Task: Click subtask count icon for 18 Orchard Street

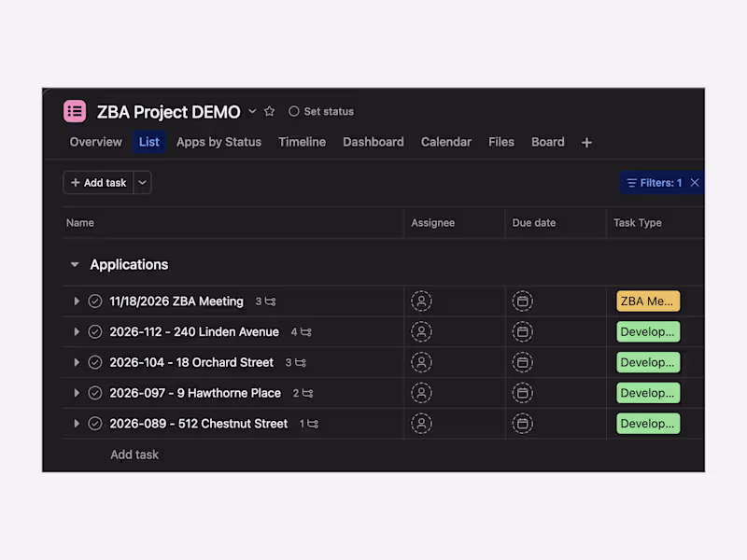Action: coord(296,362)
